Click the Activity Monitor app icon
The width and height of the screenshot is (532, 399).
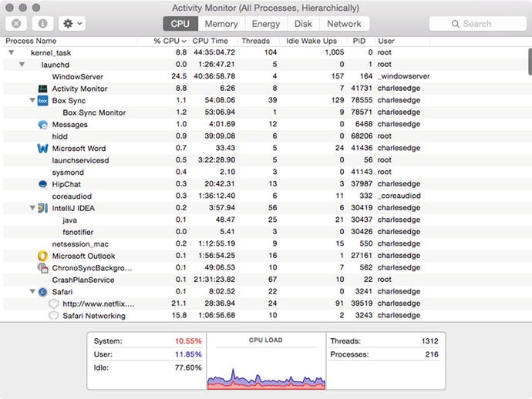point(42,89)
